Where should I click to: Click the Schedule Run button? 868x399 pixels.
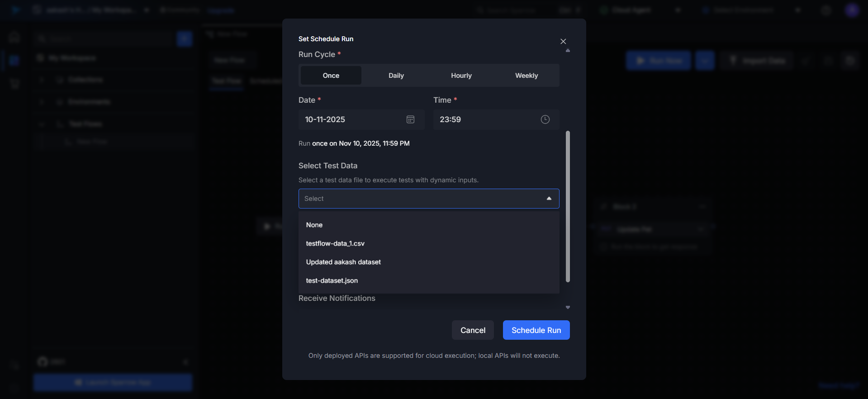tap(536, 330)
